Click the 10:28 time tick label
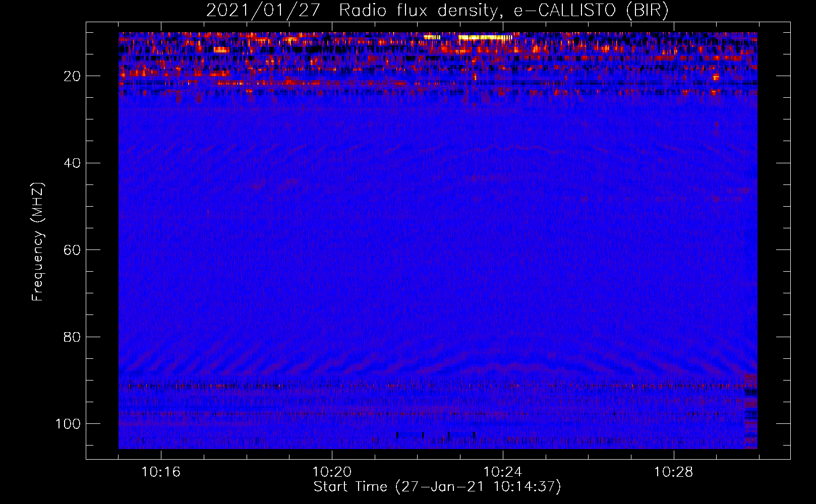Viewport: 816px width, 504px height. click(674, 472)
